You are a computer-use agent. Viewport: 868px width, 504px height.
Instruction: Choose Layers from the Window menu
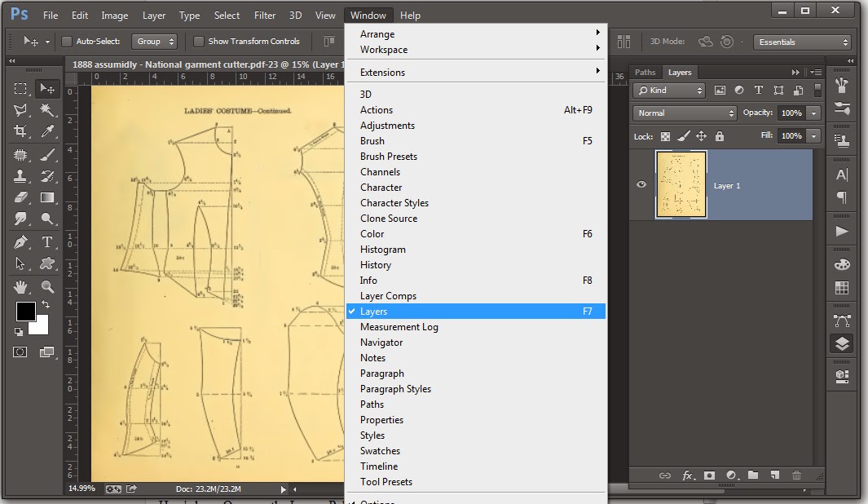pos(374,311)
